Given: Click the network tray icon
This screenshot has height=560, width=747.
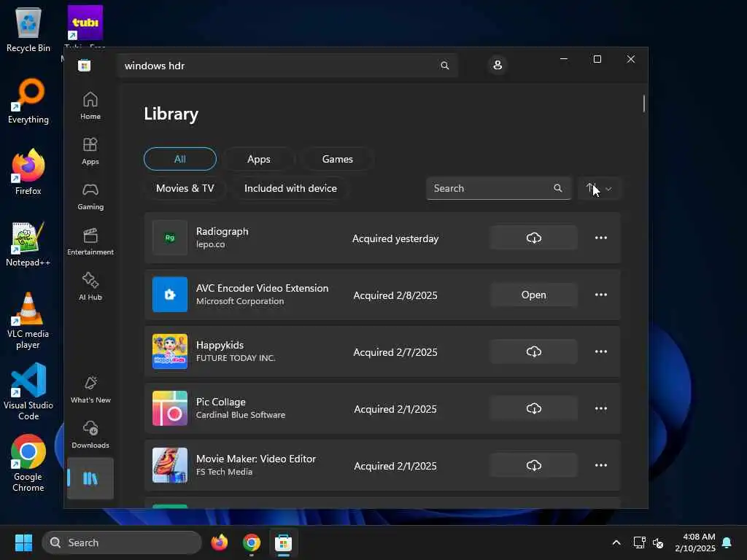Looking at the screenshot, I should pyautogui.click(x=639, y=542).
